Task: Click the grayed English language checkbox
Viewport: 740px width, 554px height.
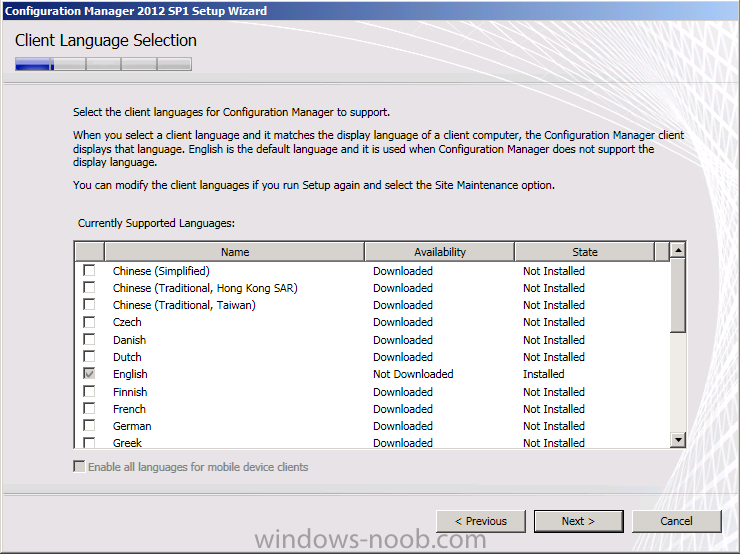Action: point(89,374)
